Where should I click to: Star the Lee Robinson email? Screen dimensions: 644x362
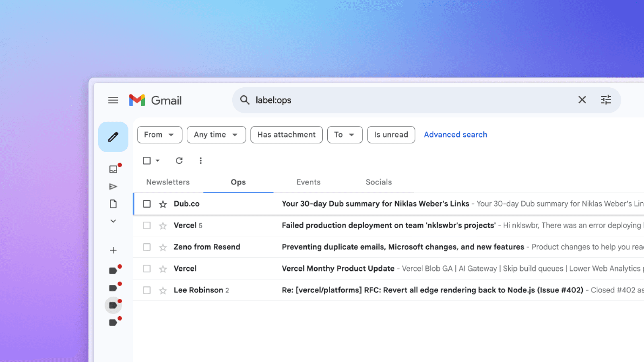[x=163, y=290]
